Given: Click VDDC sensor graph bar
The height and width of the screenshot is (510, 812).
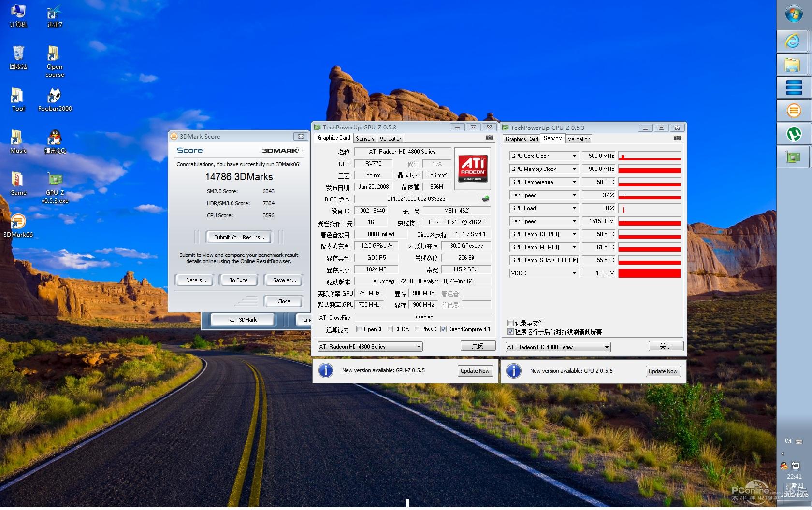Looking at the screenshot, I should [649, 273].
